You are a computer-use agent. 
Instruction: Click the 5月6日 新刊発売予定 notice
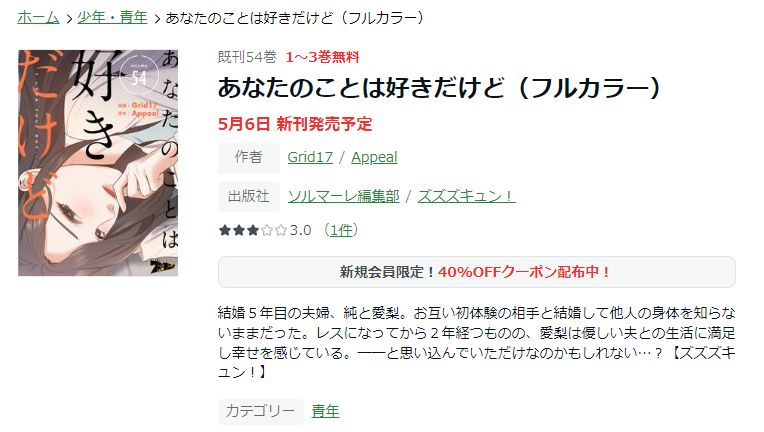295,124
